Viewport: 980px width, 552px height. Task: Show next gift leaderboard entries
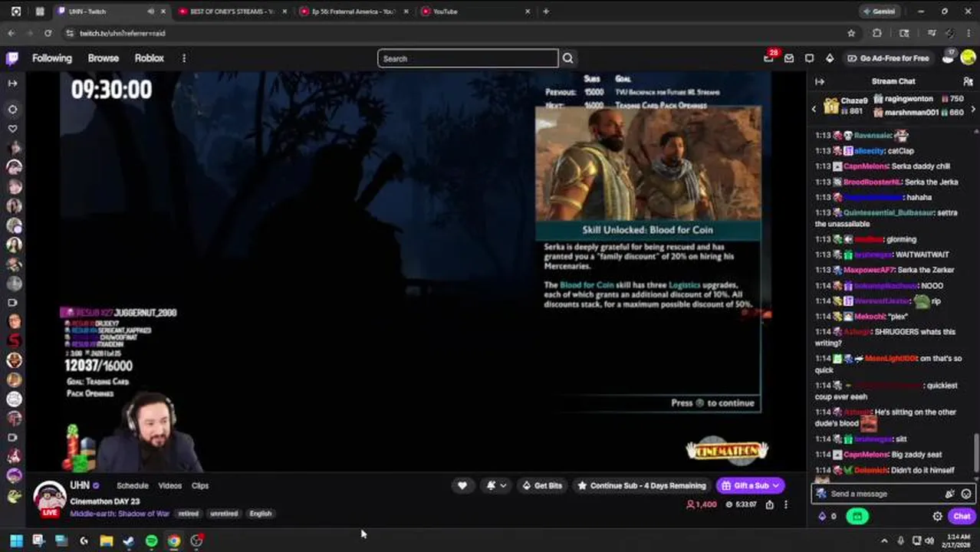(x=973, y=110)
